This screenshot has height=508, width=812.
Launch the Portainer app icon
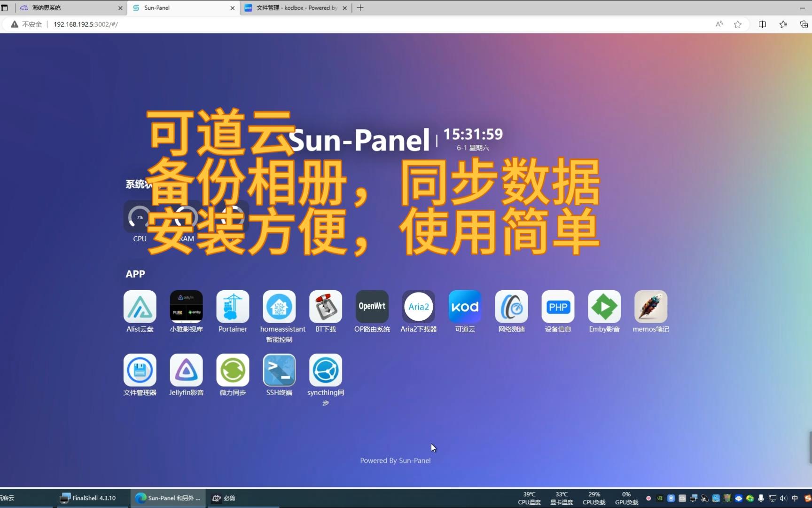click(x=233, y=307)
